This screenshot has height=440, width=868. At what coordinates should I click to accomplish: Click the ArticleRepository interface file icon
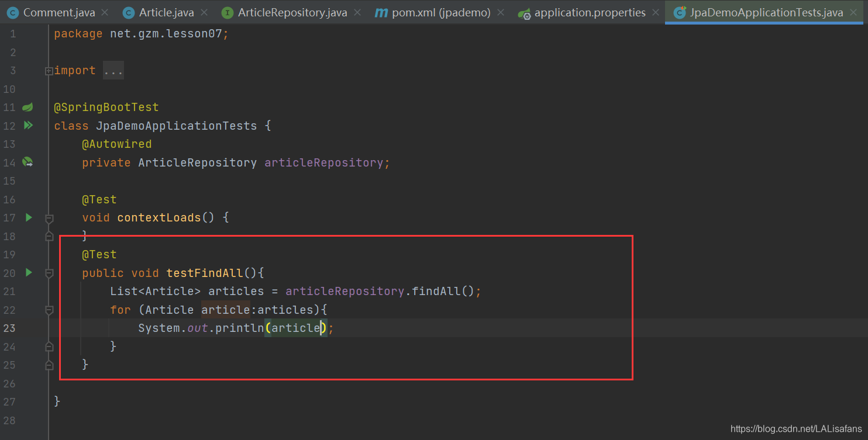pos(228,12)
